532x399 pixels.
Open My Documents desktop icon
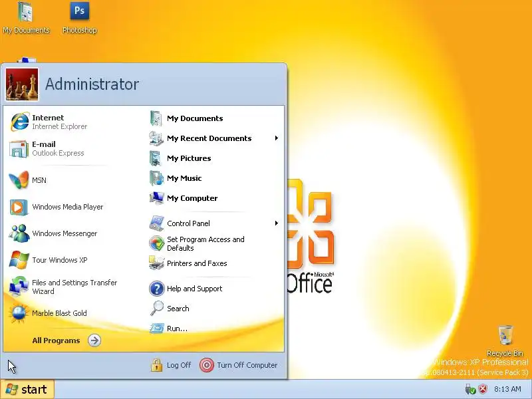click(x=26, y=18)
